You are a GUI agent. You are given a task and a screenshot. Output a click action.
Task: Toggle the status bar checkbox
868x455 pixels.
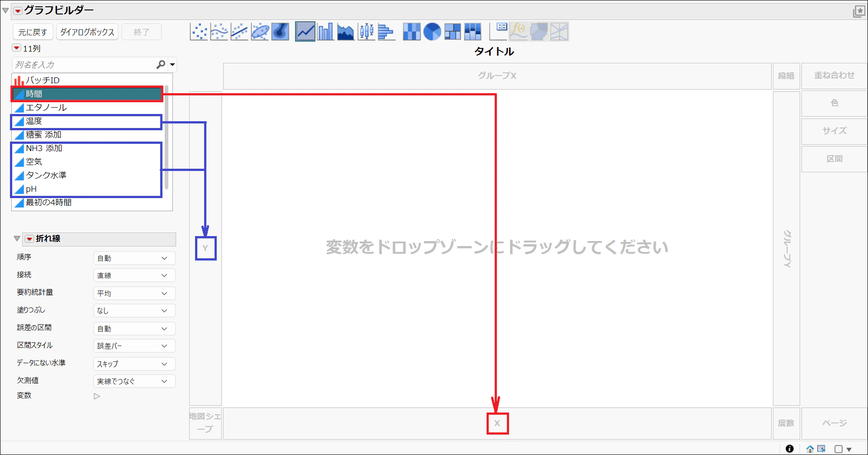[839, 449]
